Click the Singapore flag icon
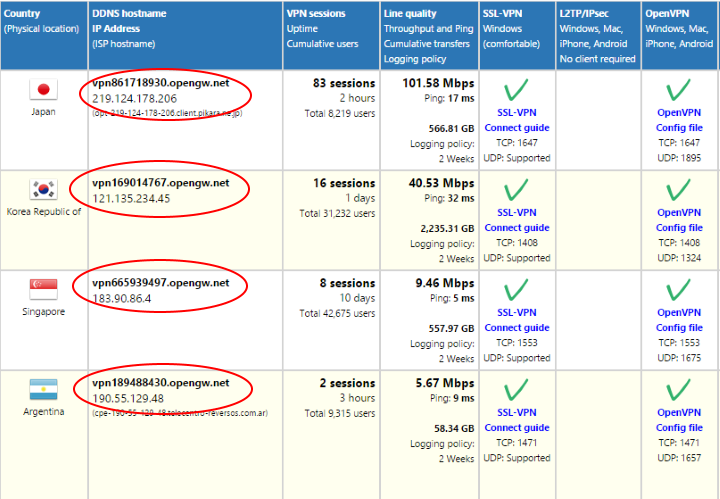The image size is (720, 499). point(43,290)
